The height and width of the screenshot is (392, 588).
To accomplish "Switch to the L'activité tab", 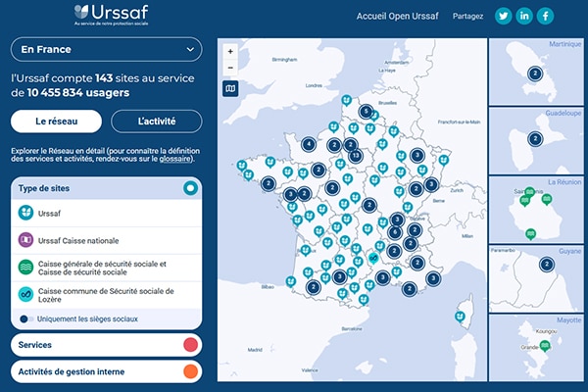I will 157,122.
